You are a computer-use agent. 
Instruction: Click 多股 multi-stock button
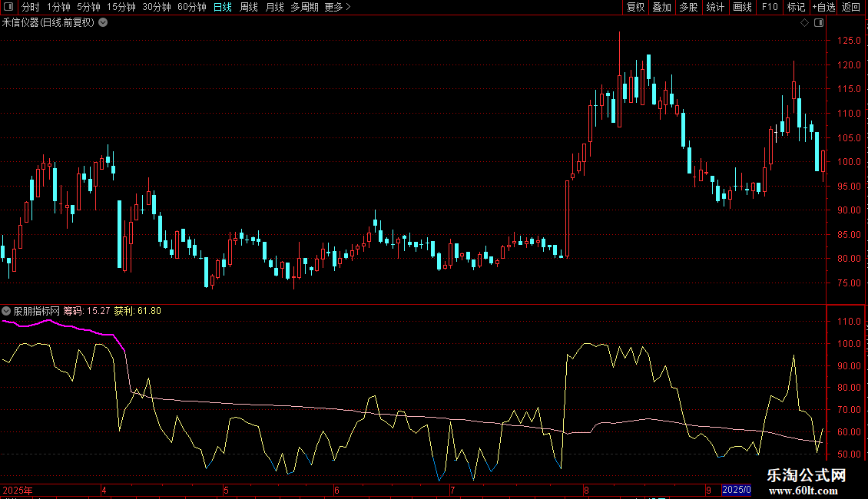688,7
